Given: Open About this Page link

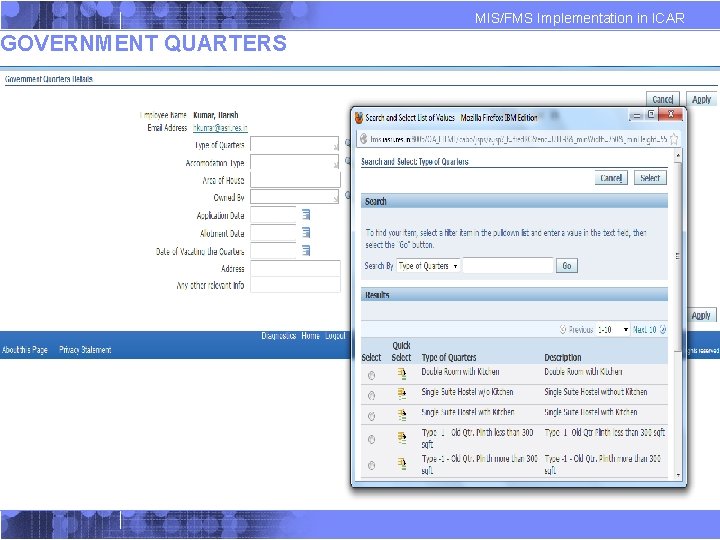Looking at the screenshot, I should tap(25, 350).
